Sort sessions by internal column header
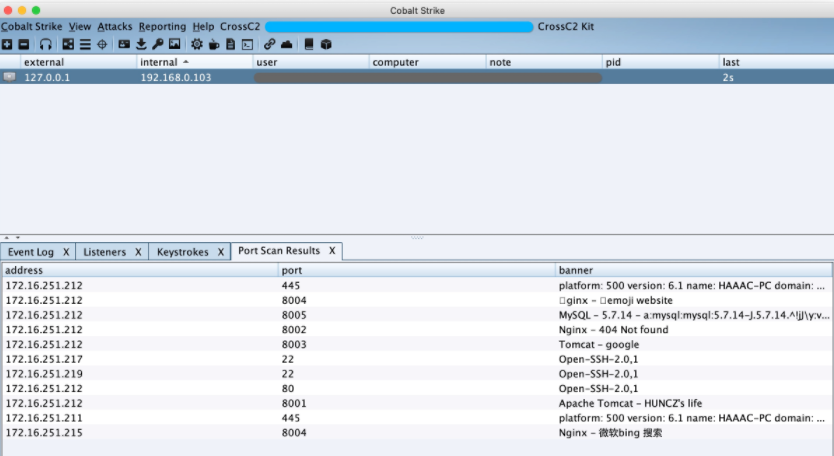 [x=194, y=62]
